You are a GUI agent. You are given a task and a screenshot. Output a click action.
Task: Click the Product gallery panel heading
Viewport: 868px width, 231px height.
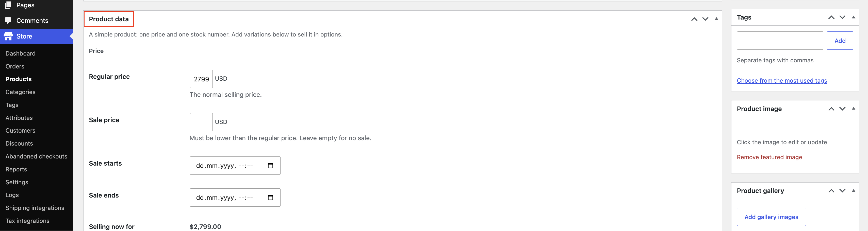click(760, 191)
